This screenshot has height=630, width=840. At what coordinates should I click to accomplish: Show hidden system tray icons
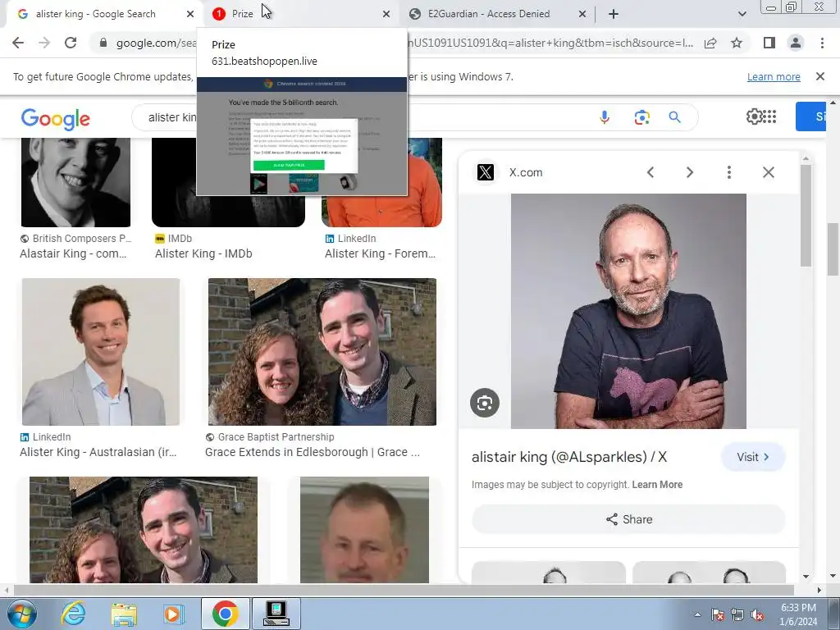tap(697, 615)
